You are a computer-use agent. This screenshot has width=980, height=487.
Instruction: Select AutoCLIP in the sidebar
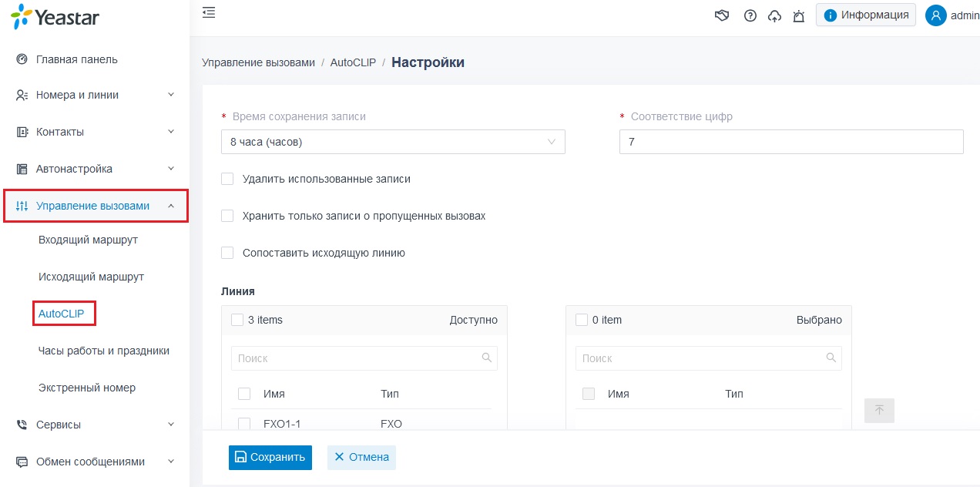pyautogui.click(x=61, y=314)
